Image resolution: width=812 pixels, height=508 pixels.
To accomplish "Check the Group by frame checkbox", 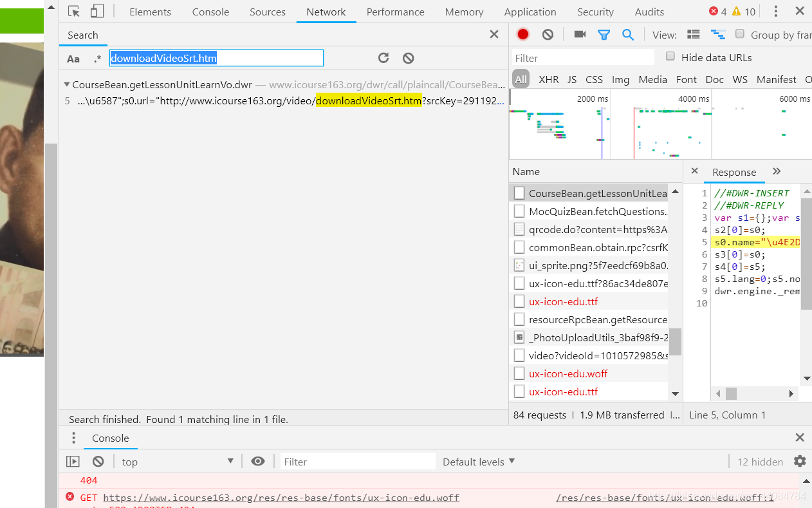I will pyautogui.click(x=740, y=34).
